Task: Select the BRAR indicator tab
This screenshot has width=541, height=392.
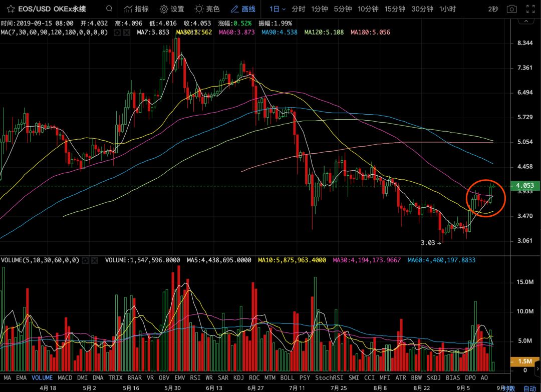Action: (x=135, y=378)
